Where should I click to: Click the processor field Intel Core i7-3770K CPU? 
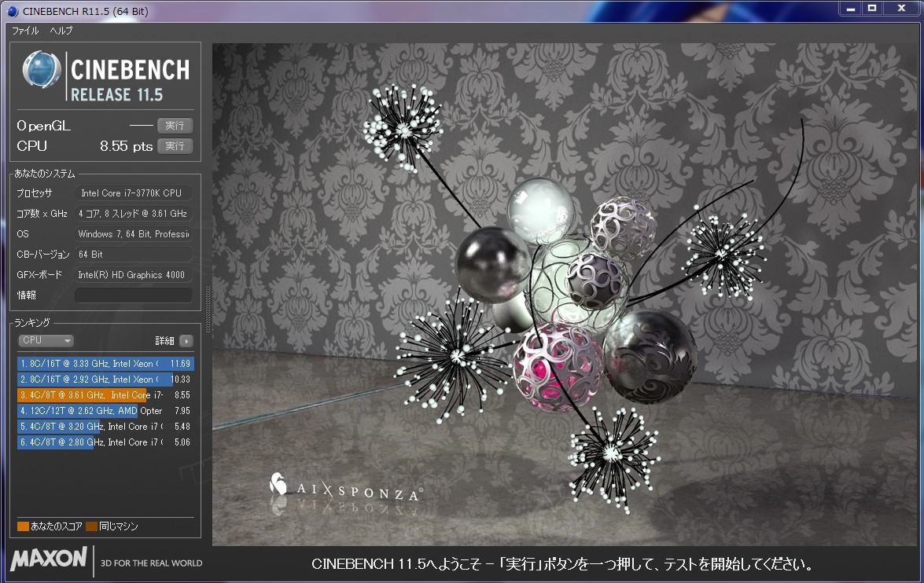coord(133,193)
